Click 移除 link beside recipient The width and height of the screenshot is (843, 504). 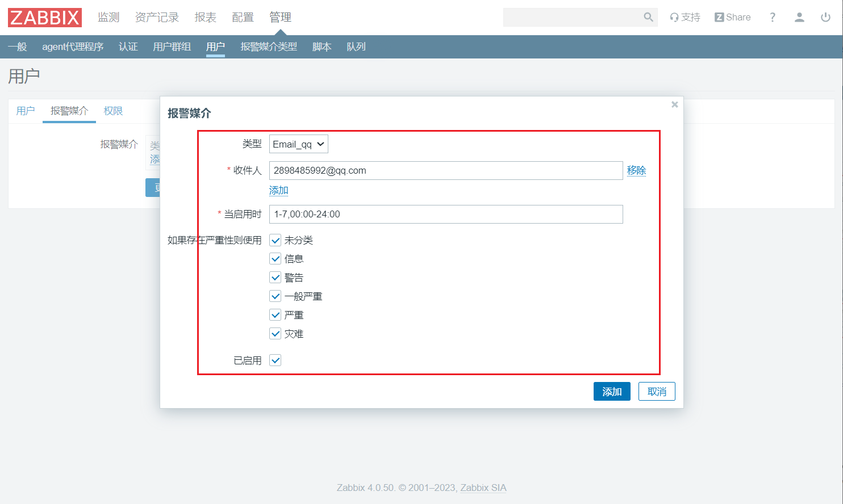636,170
